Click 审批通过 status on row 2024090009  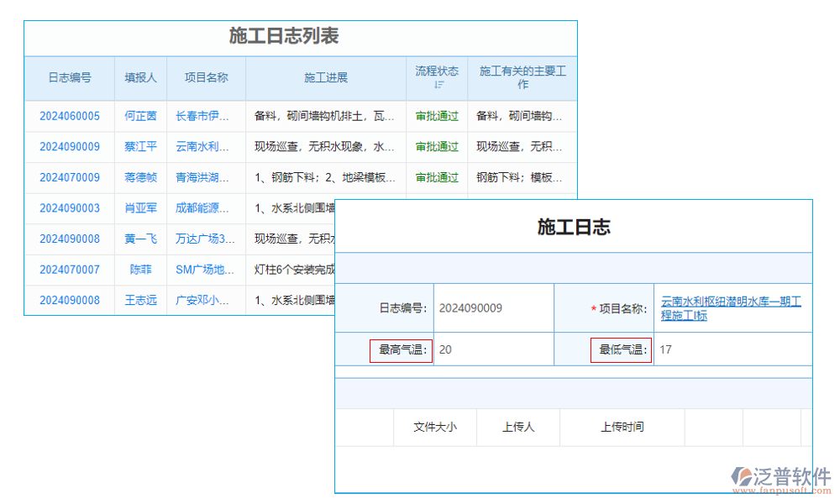[437, 146]
